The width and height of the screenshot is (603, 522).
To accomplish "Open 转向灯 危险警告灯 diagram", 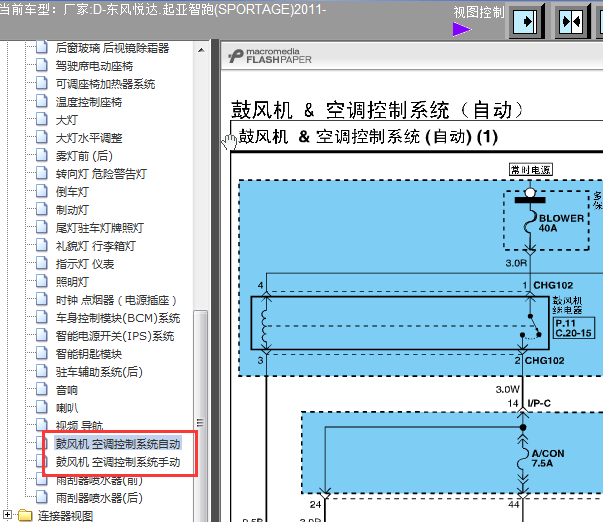I will pyautogui.click(x=101, y=174).
